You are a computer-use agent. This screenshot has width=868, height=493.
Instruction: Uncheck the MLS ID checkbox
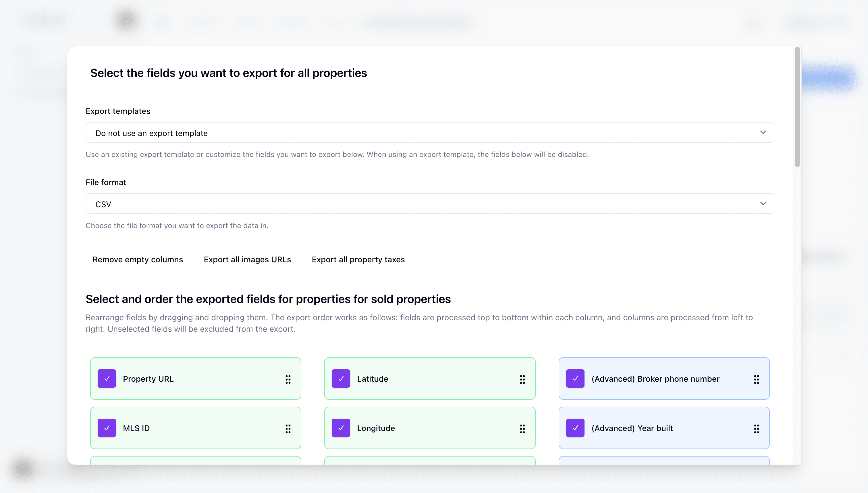(x=107, y=428)
